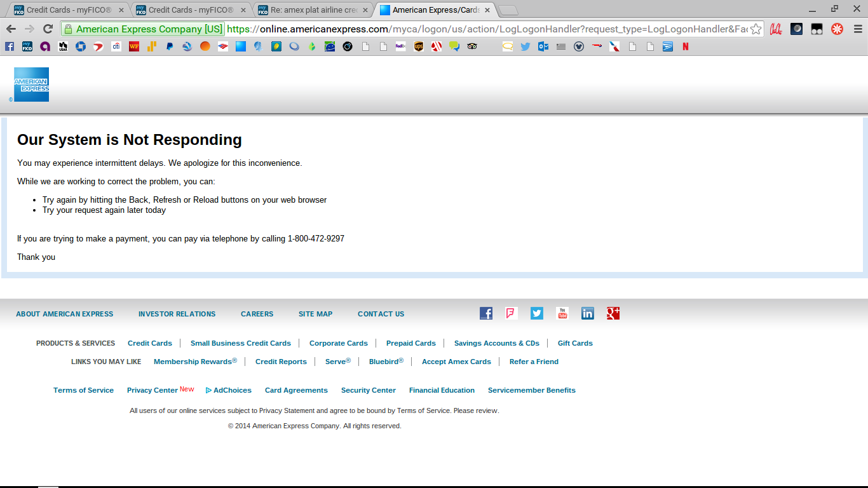Open the Small Business Credit Cards link
The image size is (868, 488).
click(241, 343)
